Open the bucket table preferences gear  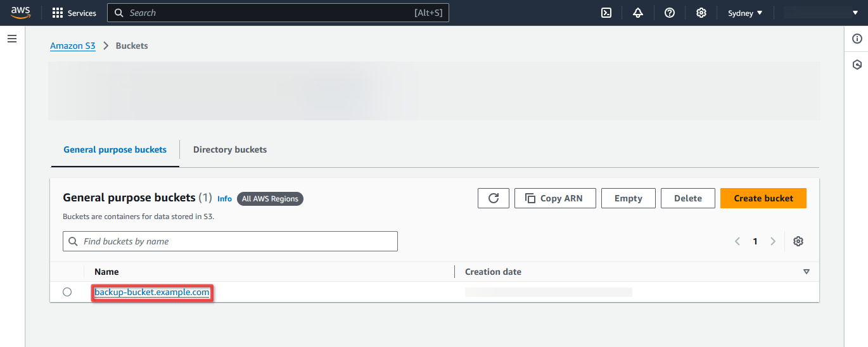tap(798, 241)
